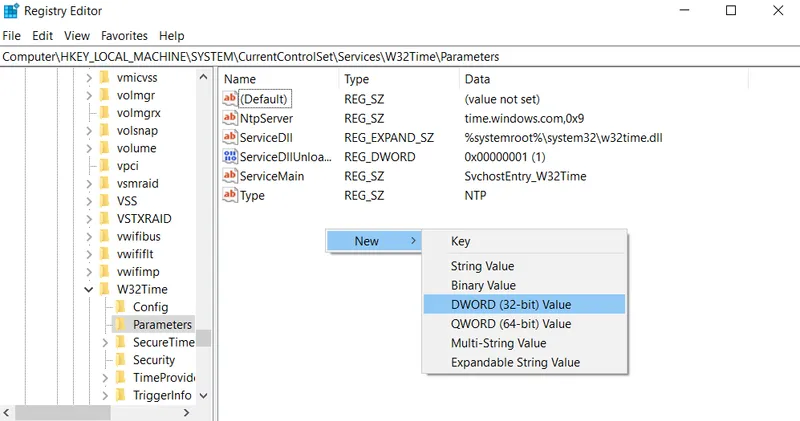800x421 pixels.
Task: Click the Type string value icon
Action: pyautogui.click(x=230, y=195)
